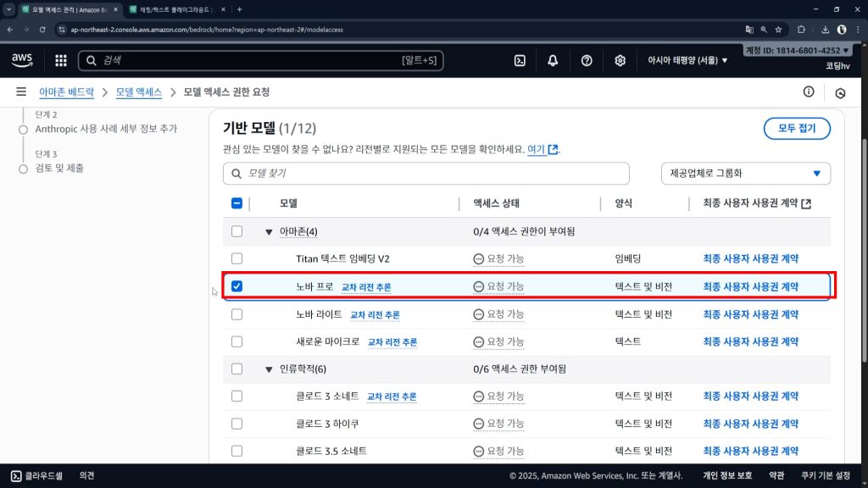868x488 pixels.
Task: Check the 클로드 3 하이쿠 checkbox
Action: [x=236, y=424]
